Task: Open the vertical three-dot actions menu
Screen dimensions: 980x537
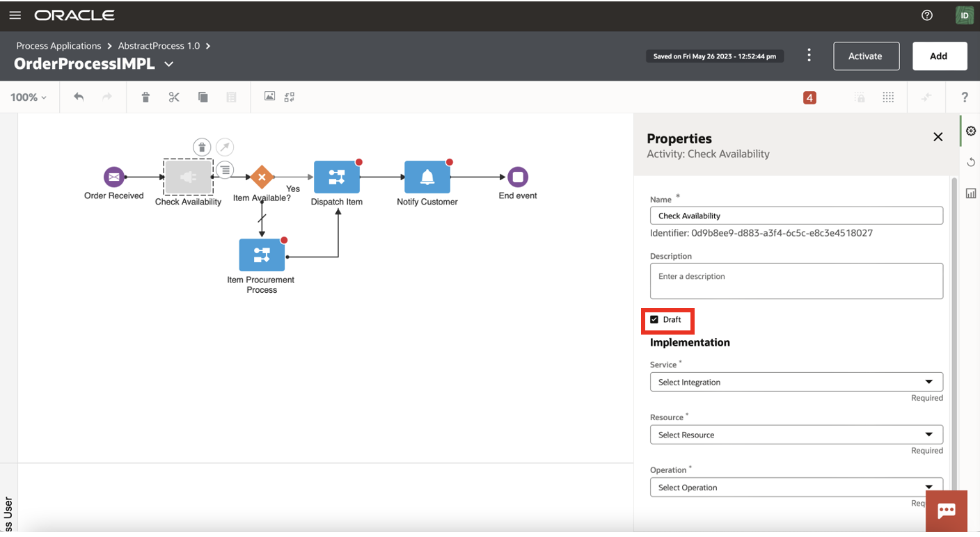Action: (809, 56)
